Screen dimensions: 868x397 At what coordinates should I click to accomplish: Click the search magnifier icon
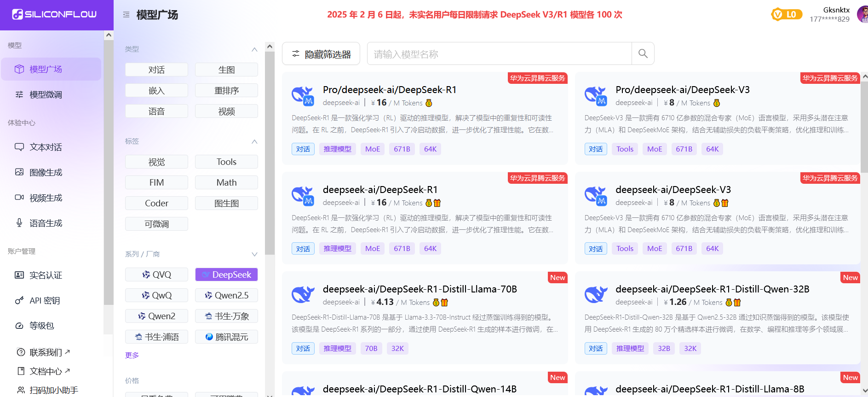pos(643,53)
